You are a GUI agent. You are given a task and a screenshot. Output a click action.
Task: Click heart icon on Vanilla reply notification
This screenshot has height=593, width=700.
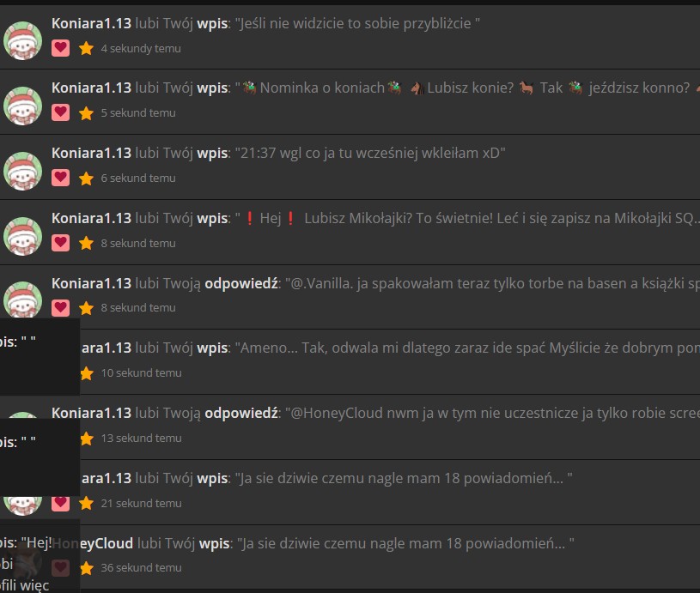pyautogui.click(x=60, y=308)
